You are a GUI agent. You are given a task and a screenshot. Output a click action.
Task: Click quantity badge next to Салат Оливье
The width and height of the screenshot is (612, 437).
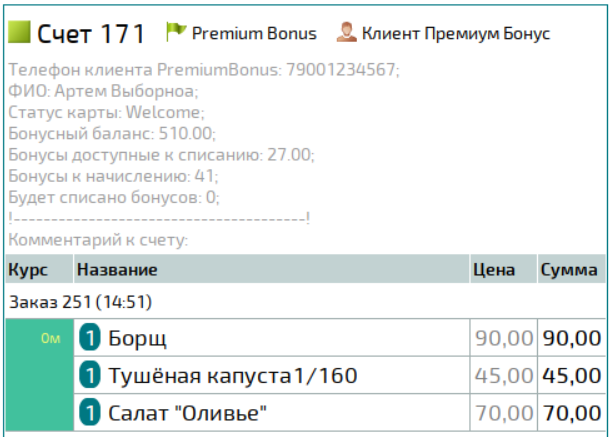pyautogui.click(x=89, y=412)
